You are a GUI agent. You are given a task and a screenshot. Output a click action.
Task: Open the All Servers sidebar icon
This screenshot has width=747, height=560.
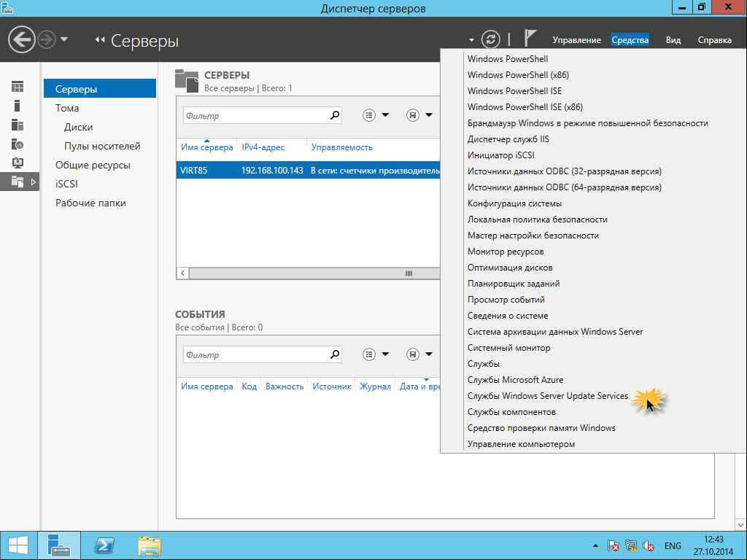coord(18,125)
